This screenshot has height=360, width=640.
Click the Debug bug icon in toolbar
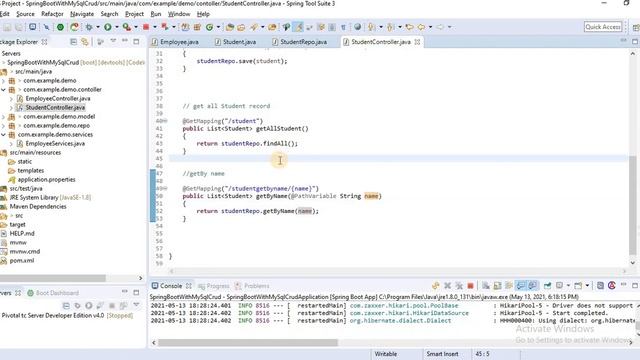point(89,27)
